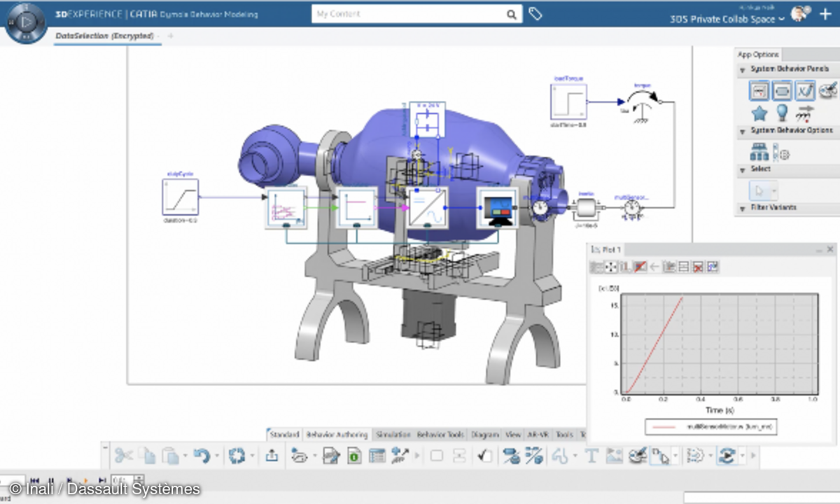This screenshot has width=840, height=504.
Task: Switch to the AR-VR tab
Action: click(x=538, y=435)
